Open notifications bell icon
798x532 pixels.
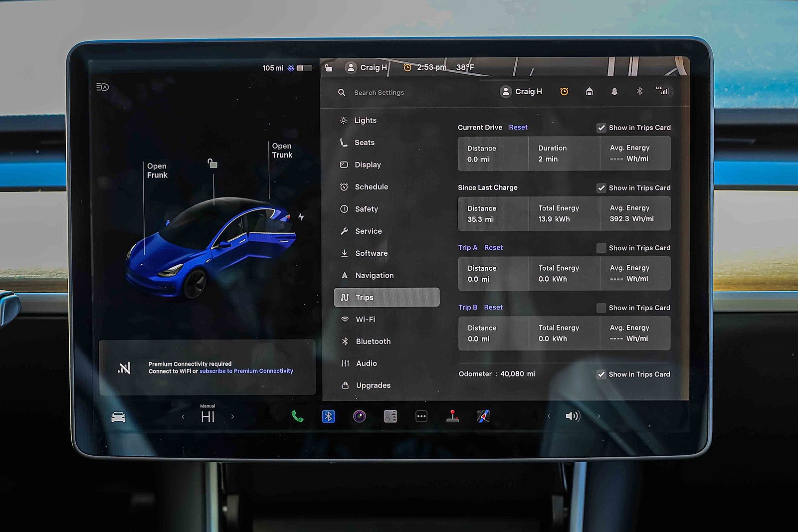coord(614,92)
